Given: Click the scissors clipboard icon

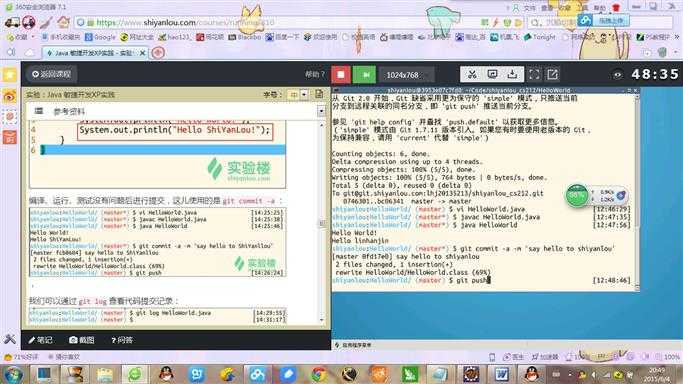Looking at the screenshot, I should click(472, 74).
